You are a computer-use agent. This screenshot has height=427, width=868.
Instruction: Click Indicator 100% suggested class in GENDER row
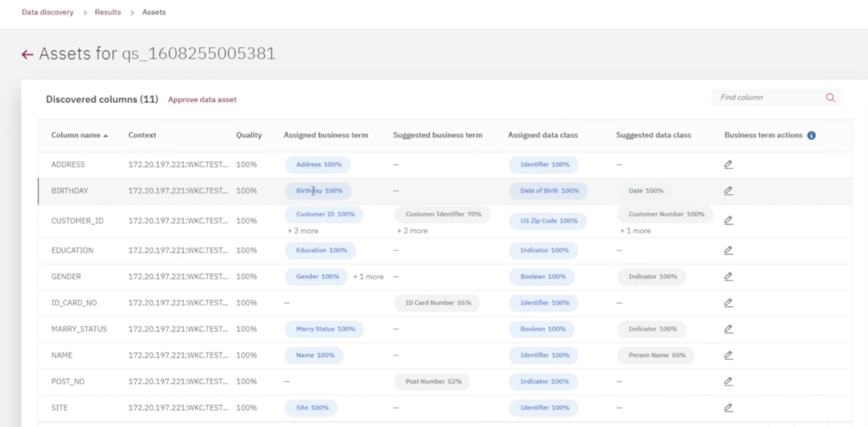[x=652, y=277]
